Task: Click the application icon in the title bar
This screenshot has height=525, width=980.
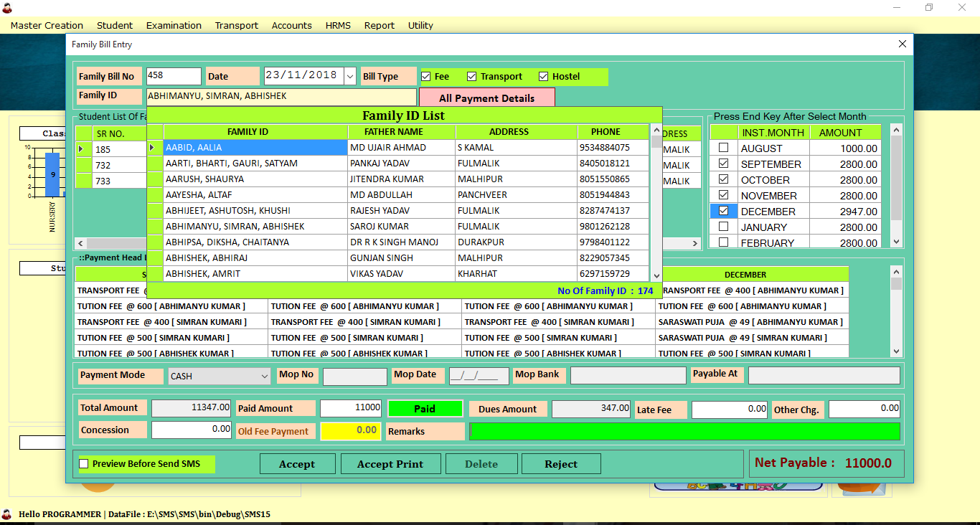Action: click(x=7, y=7)
